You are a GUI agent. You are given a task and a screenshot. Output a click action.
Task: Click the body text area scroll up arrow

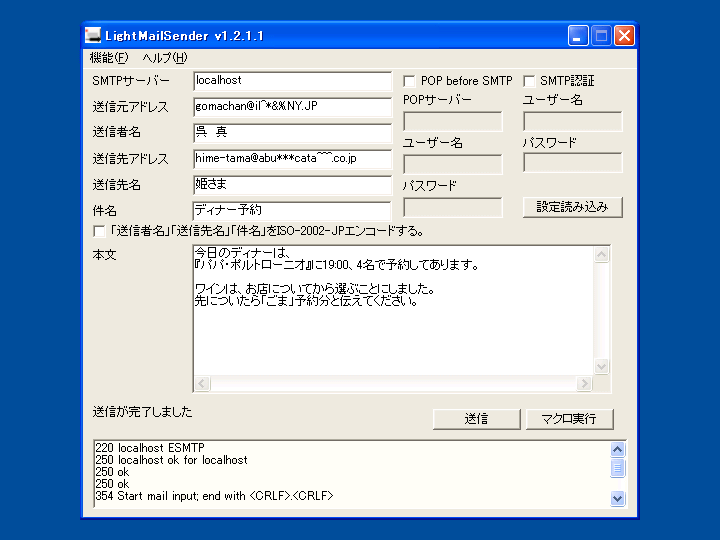pos(602,254)
